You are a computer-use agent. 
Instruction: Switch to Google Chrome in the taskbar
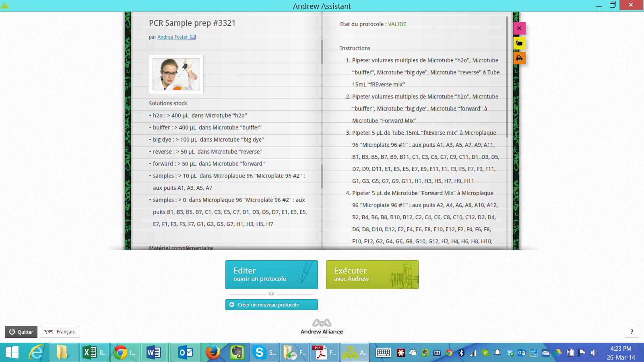point(125,353)
